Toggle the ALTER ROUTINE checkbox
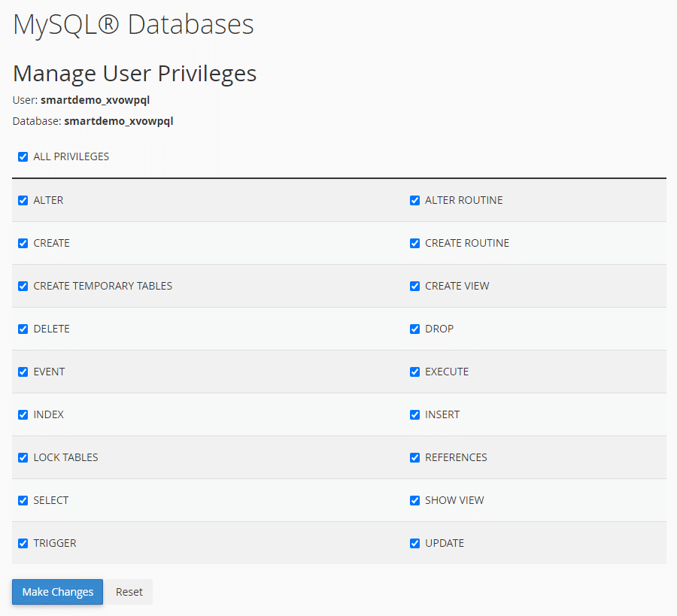 tap(414, 200)
